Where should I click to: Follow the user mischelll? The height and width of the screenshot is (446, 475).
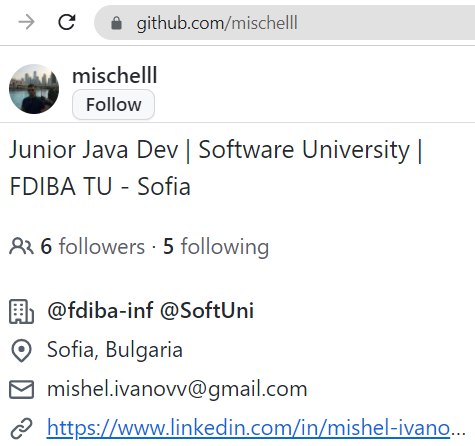click(x=113, y=105)
